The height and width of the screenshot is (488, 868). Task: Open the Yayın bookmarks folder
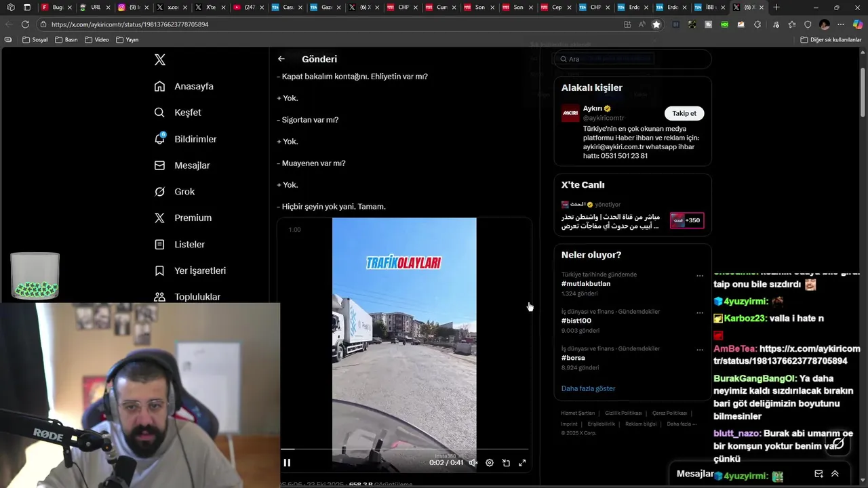click(127, 40)
